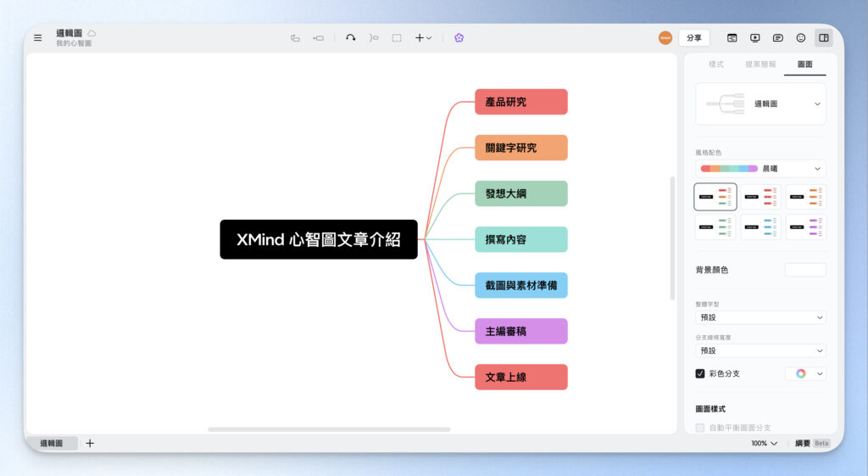Open the 邏輯圖 structure dropdown

tap(760, 104)
